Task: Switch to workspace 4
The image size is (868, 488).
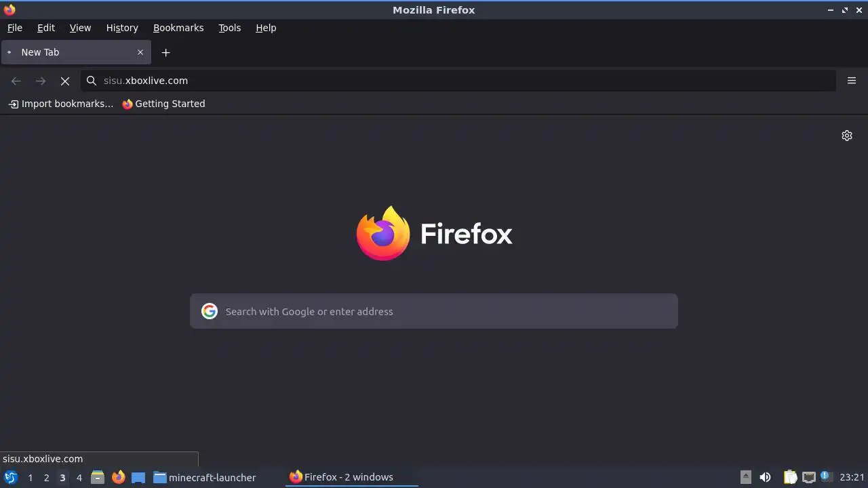Action: point(79,478)
